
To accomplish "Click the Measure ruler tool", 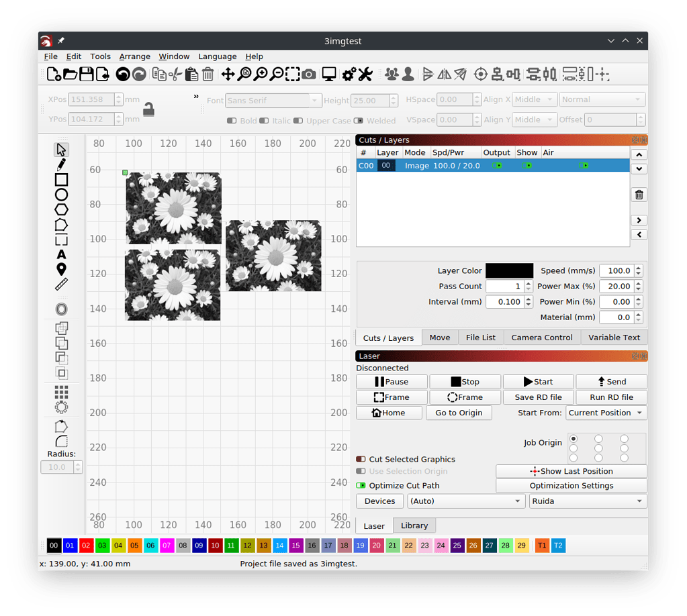I will tap(61, 284).
